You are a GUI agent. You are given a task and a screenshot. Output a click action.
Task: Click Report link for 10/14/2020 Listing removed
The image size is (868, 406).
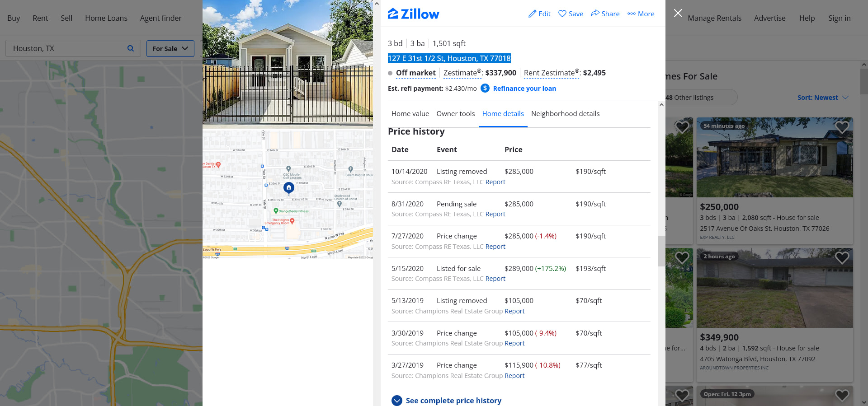coord(495,182)
